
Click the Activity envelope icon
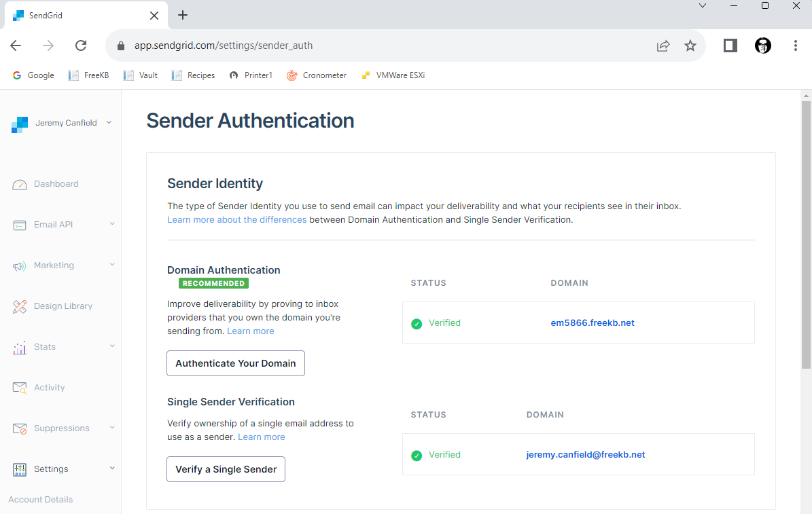(20, 388)
